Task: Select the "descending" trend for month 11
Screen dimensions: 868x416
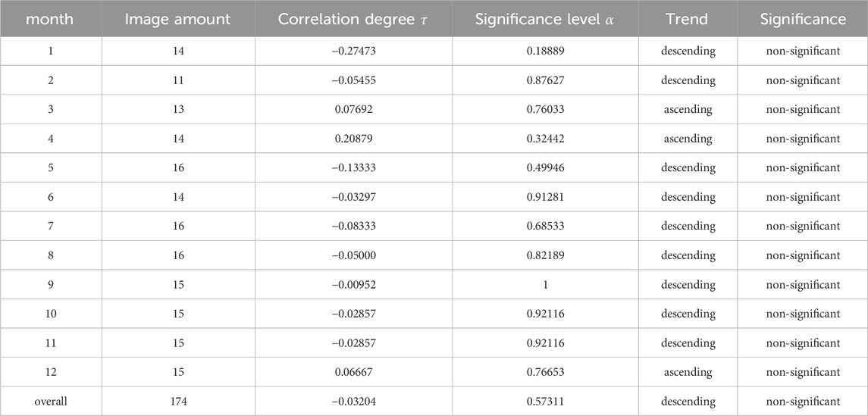Action: pyautogui.click(x=688, y=343)
